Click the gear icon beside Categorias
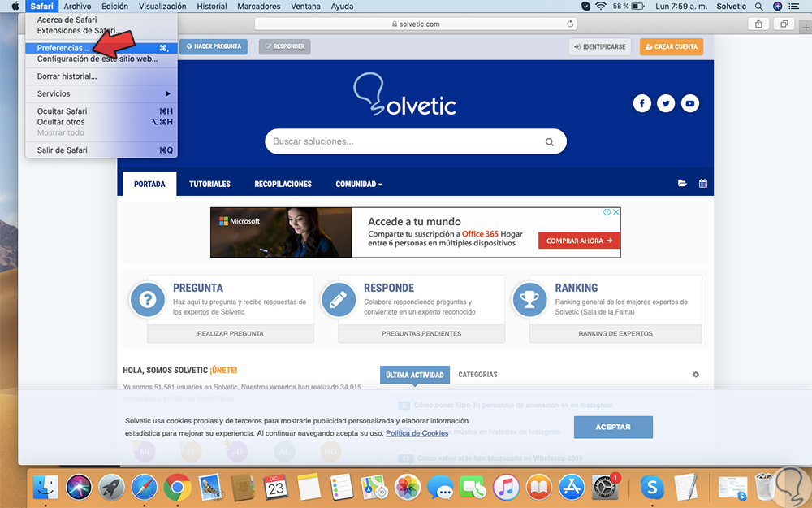812x508 pixels. pos(696,374)
